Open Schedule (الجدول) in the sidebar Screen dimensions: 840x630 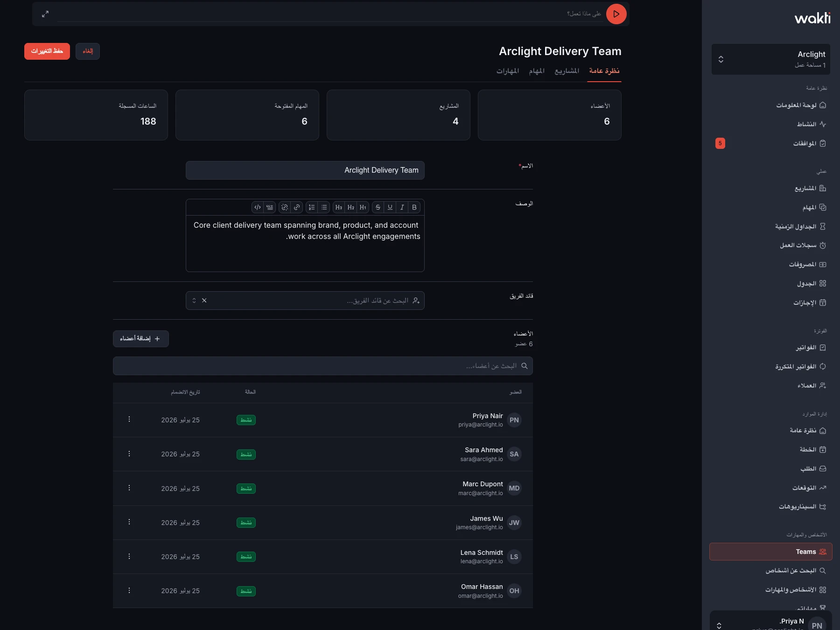pyautogui.click(x=771, y=284)
